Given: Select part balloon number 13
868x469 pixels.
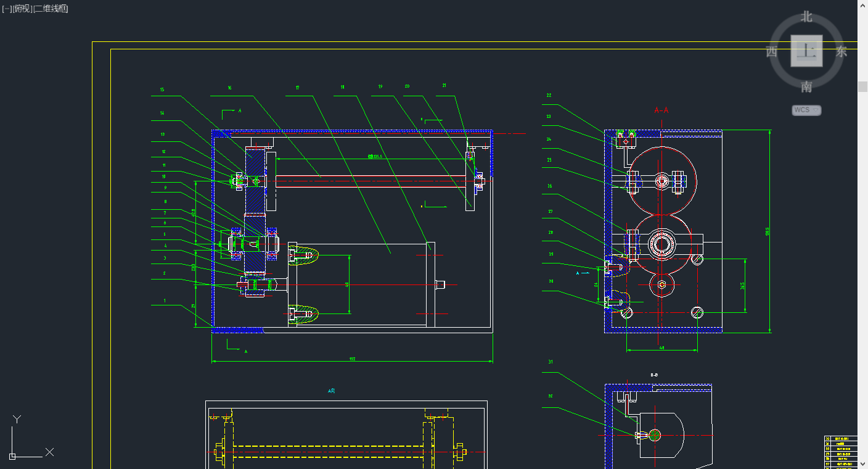Looking at the screenshot, I should (163, 135).
